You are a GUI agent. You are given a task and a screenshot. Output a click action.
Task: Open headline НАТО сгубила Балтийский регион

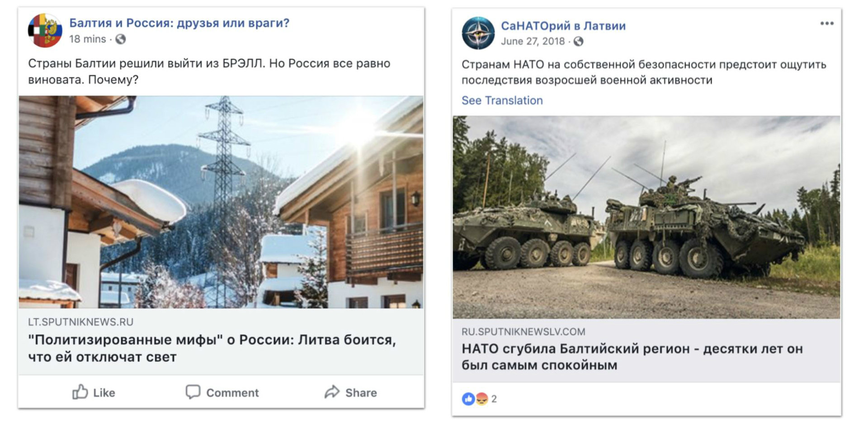point(632,357)
